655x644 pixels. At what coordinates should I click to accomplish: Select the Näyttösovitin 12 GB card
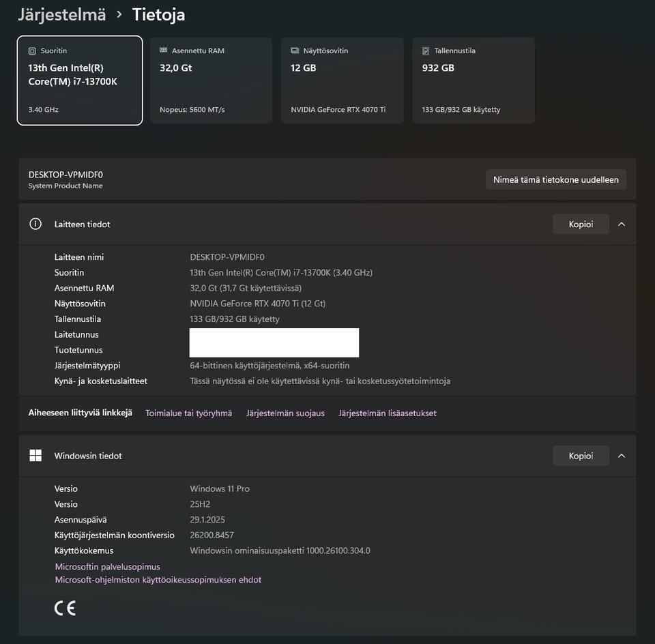coord(342,80)
